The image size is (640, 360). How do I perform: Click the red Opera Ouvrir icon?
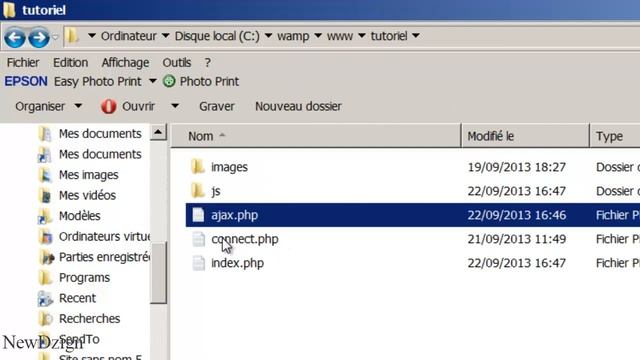point(109,106)
